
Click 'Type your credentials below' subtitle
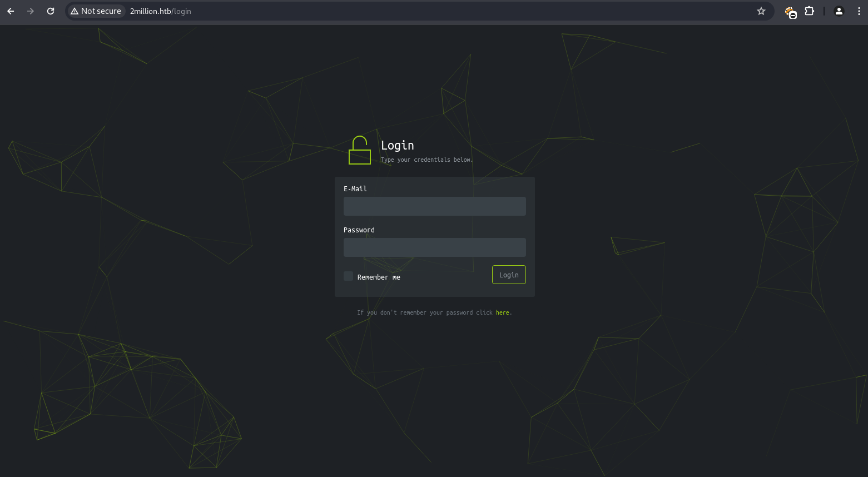coord(426,160)
